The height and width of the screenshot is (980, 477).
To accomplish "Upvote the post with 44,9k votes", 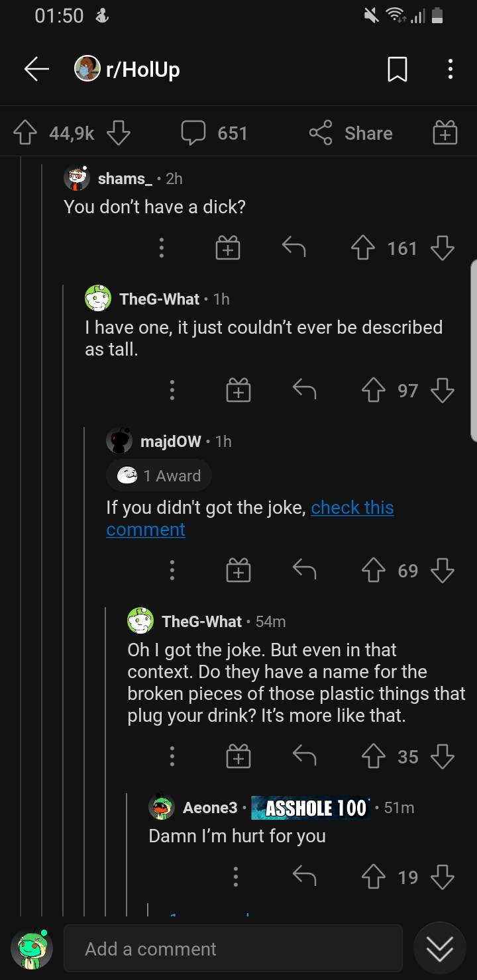I will 25,132.
